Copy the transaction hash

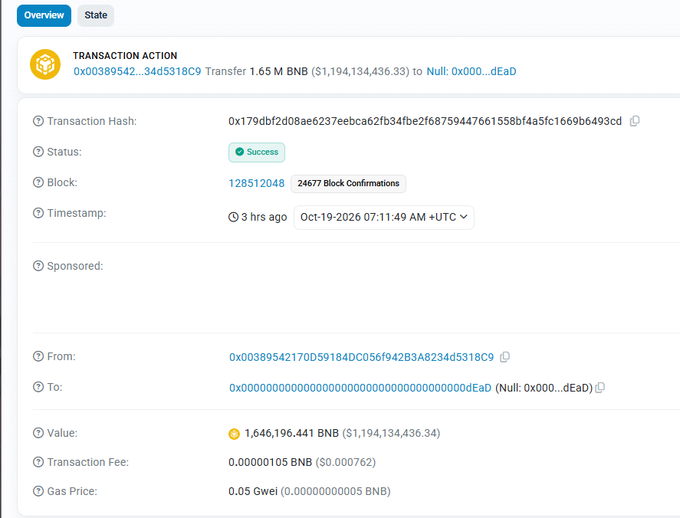pyautogui.click(x=634, y=121)
